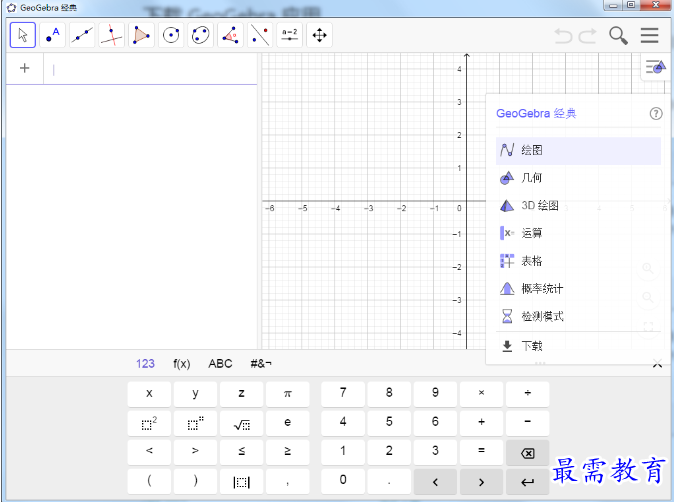Image resolution: width=674 pixels, height=502 pixels.
Task: Click the algebra input field
Action: pyautogui.click(x=150, y=69)
